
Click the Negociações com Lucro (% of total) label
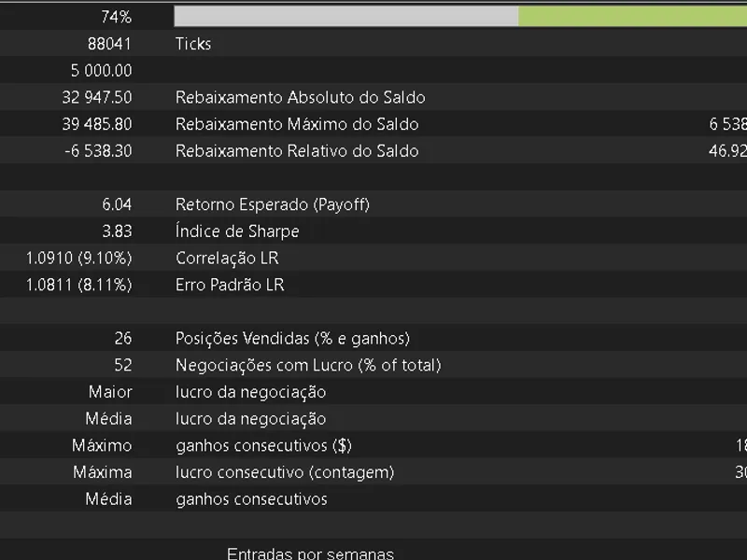click(x=308, y=365)
